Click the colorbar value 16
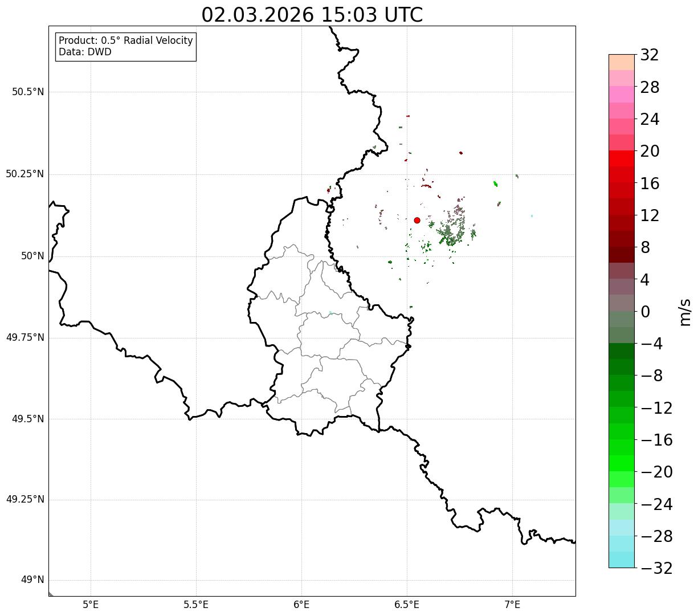 (650, 183)
